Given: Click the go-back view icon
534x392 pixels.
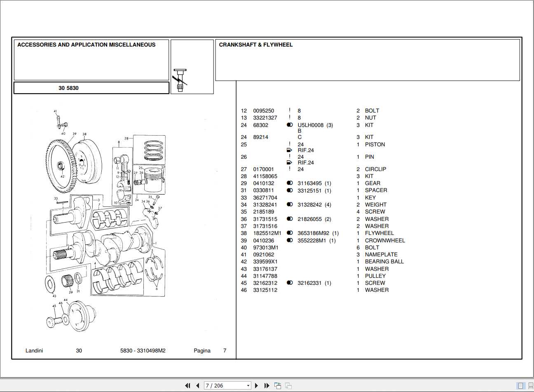Looking at the screenshot, I should (x=278, y=386).
